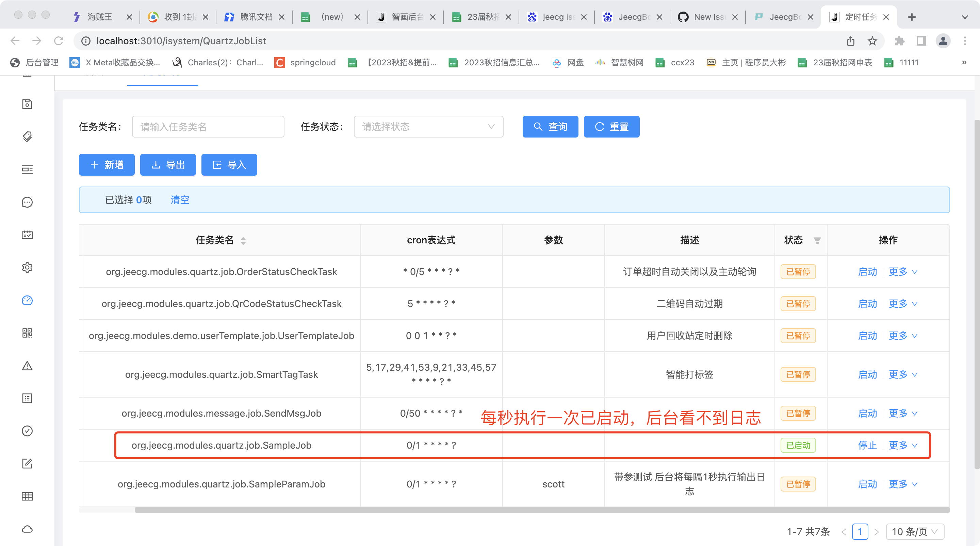Image resolution: width=980 pixels, height=546 pixels.
Task: Open the QR code sidebar icon
Action: (x=27, y=333)
